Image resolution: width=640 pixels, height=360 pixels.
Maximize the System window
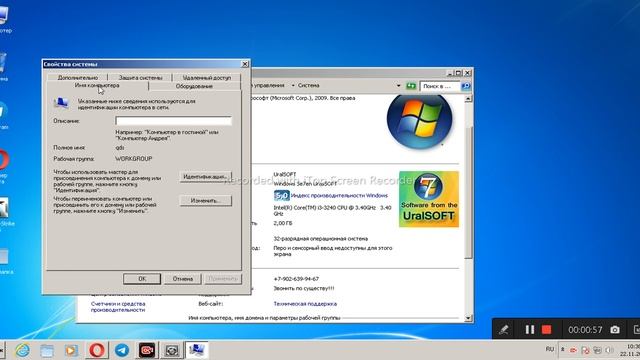458,73
